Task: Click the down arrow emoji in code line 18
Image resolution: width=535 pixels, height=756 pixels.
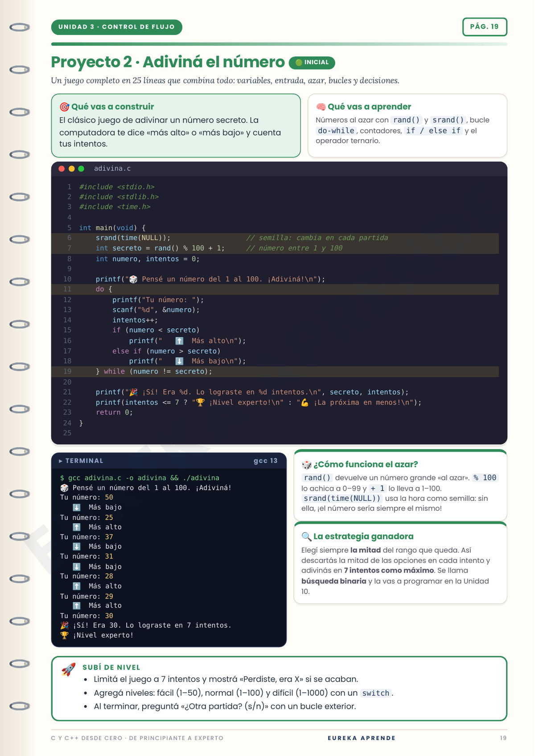Action: pyautogui.click(x=179, y=361)
